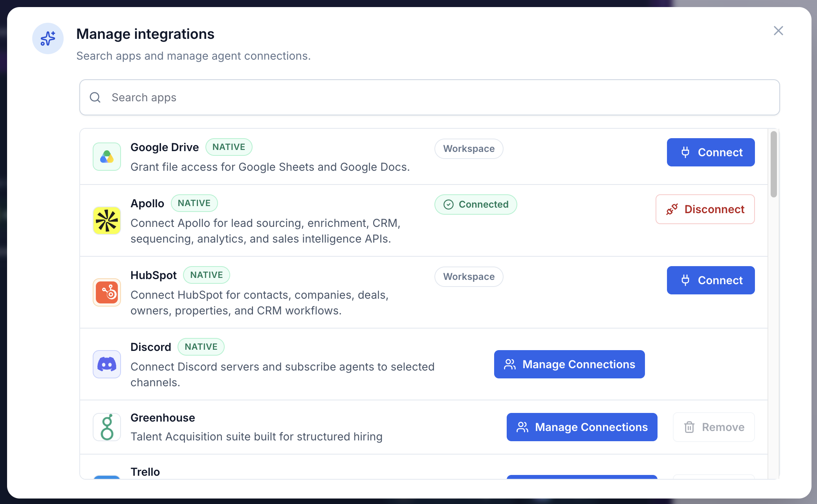Click 'Talent Acquisition suite' description text
The image size is (817, 504).
tap(256, 436)
